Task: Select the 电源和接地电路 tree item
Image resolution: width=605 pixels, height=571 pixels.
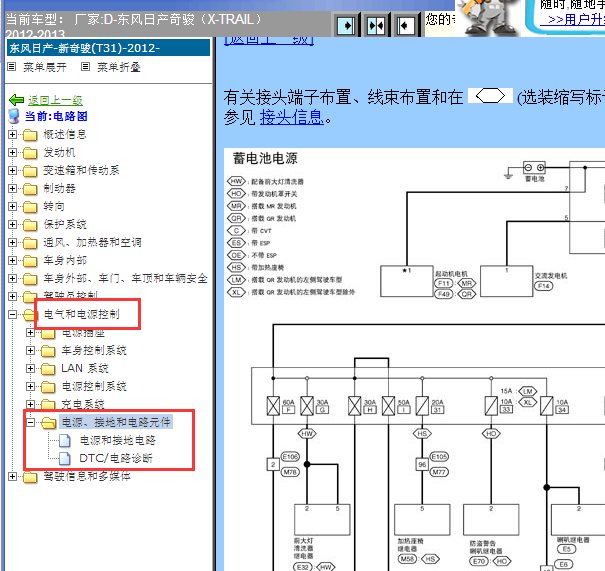Action: [x=118, y=441]
